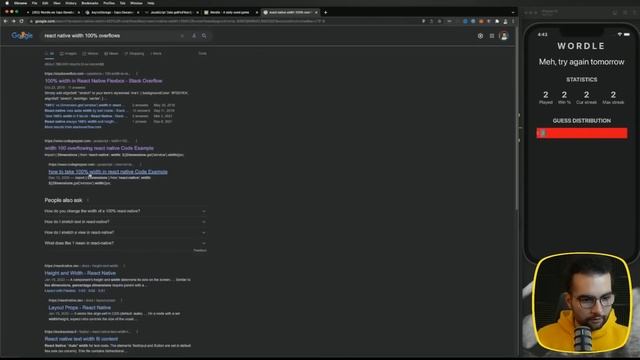
Task: Click the browser page vertical scrollbar
Action: click(x=516, y=118)
